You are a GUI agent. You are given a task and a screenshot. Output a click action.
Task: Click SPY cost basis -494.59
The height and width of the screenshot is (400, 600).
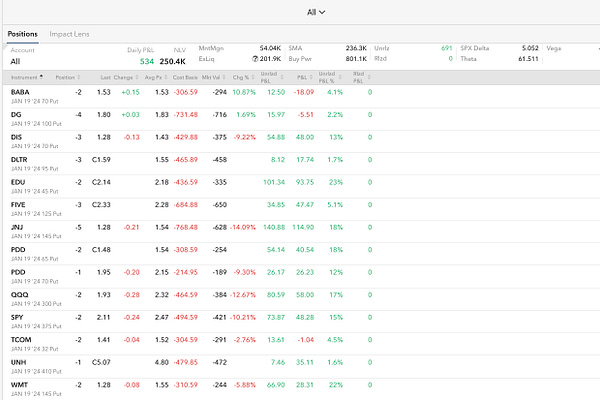(186, 317)
